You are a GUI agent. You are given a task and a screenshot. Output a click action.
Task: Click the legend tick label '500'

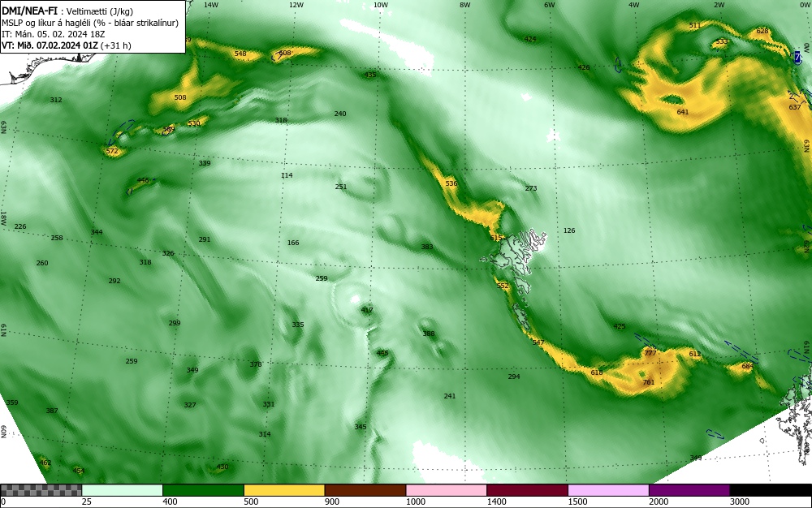point(251,502)
